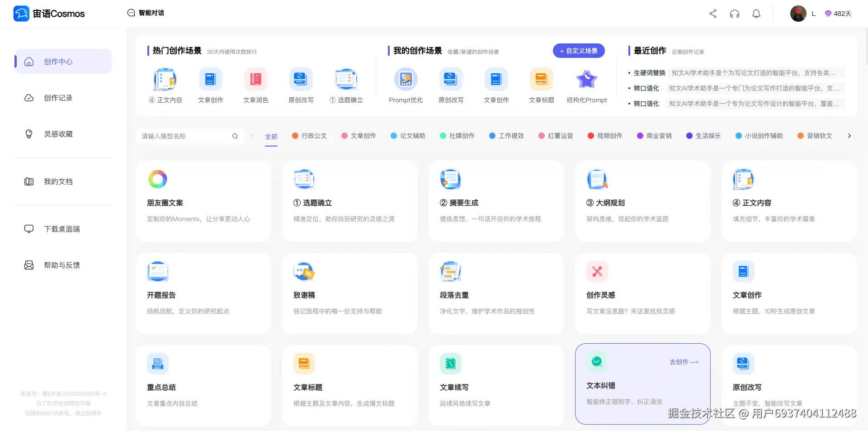Click 文章创作 icon in 热门创作场景
Screen dimensions: 868x431
pyautogui.click(x=211, y=80)
